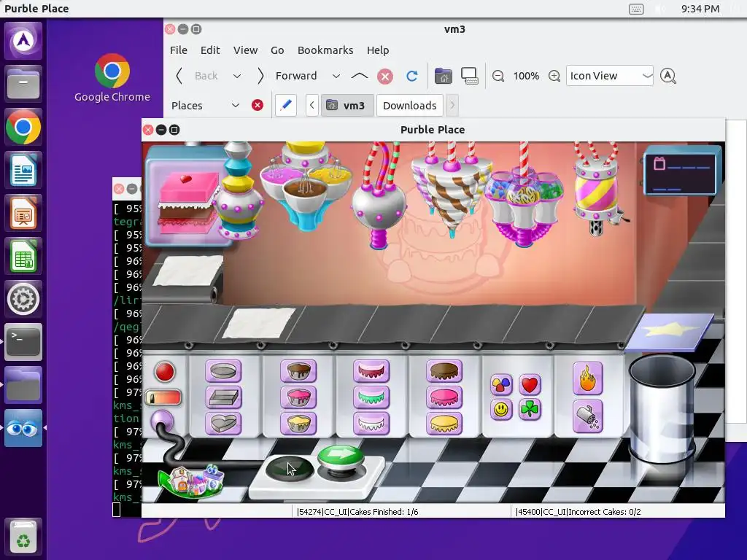Click the order list screen
The width and height of the screenshot is (747, 560).
[x=681, y=172]
